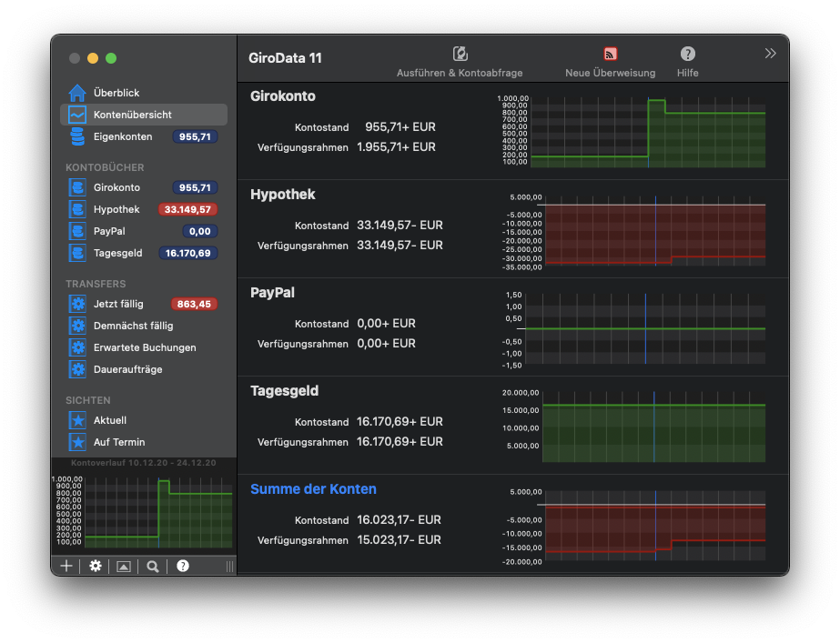The height and width of the screenshot is (643, 840).
Task: Click the Summe der Konten heading link
Action: pyautogui.click(x=313, y=489)
